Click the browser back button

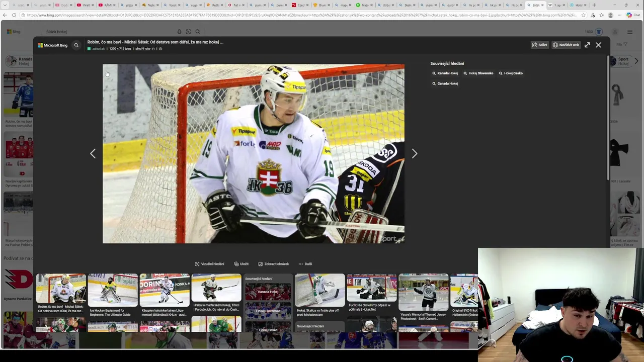point(5,15)
